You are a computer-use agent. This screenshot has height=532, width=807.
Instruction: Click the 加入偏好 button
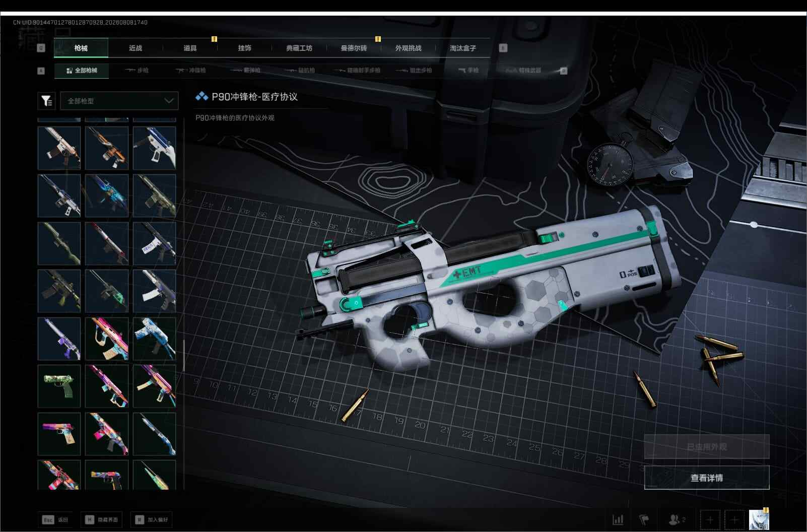[152, 519]
